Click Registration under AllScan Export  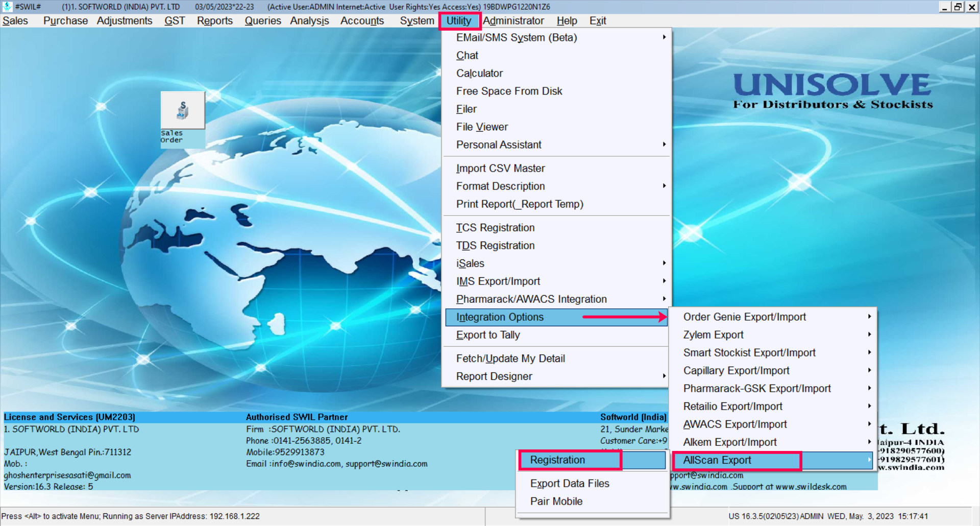tap(593, 460)
